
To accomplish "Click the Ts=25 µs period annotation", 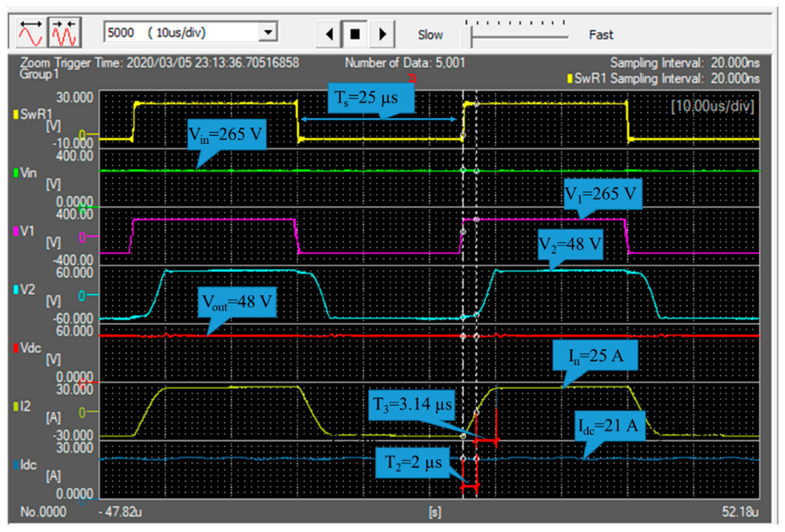I will (371, 98).
